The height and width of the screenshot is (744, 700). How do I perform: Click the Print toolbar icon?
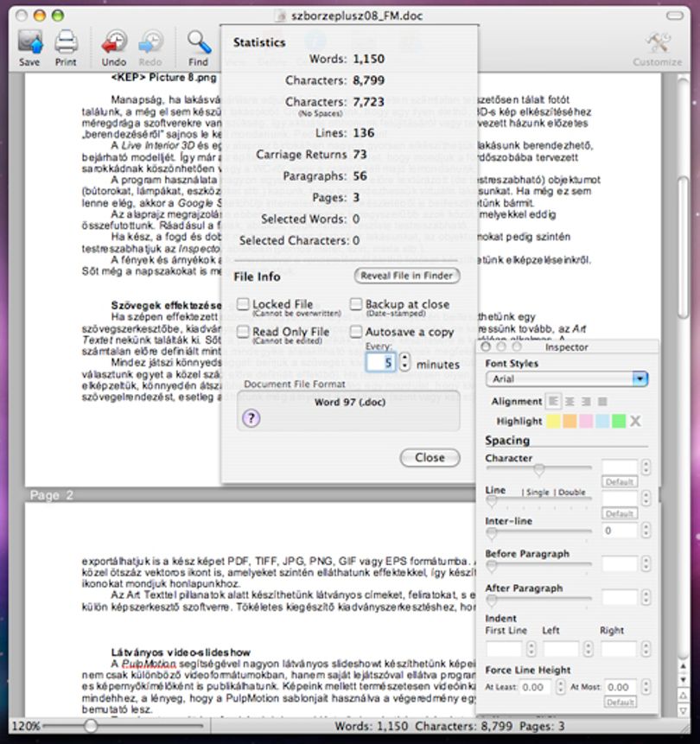coord(66,42)
